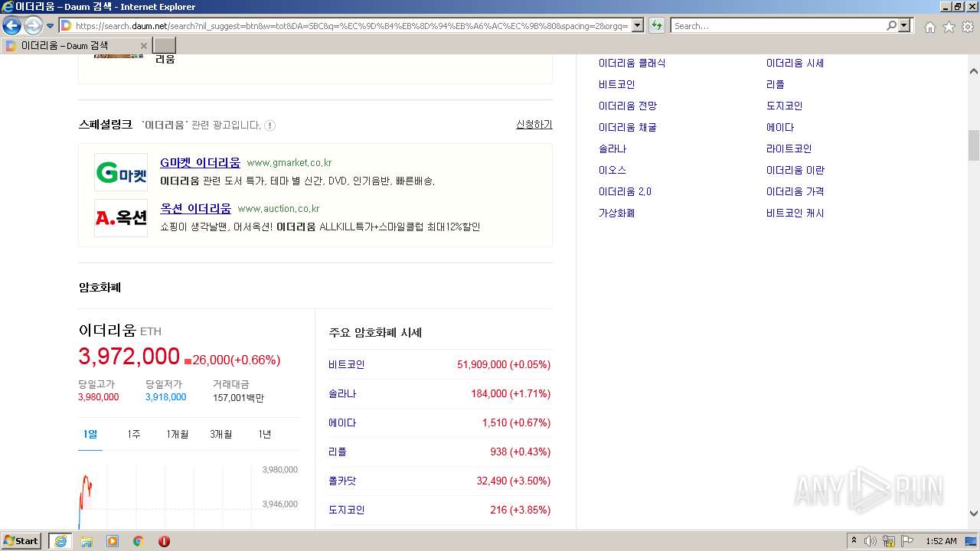980x551 pixels.
Task: Click the ad info exclamation icon
Action: pyautogui.click(x=270, y=126)
